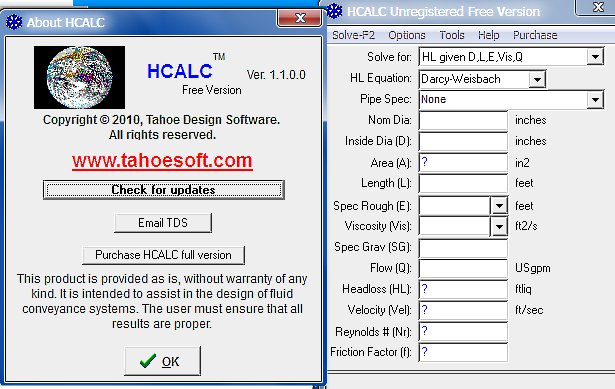Click the Check for updates button

164,190
